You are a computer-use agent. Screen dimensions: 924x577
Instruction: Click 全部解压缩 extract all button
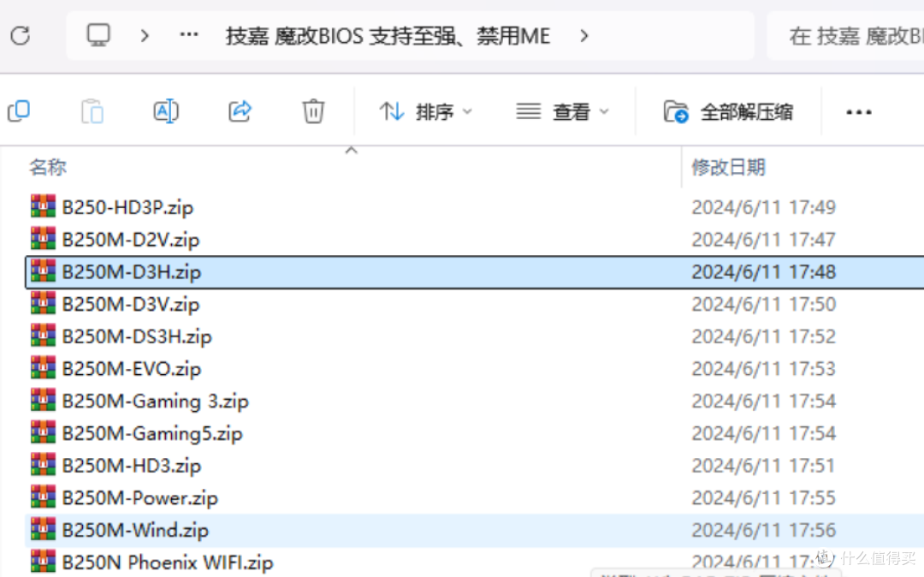pyautogui.click(x=728, y=111)
